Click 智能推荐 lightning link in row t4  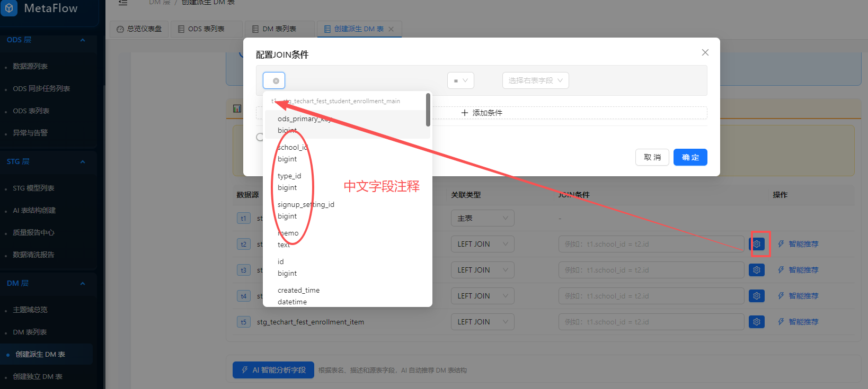pos(798,296)
